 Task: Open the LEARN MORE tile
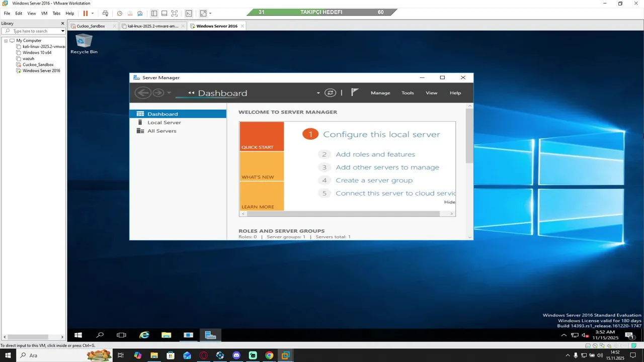click(x=262, y=196)
